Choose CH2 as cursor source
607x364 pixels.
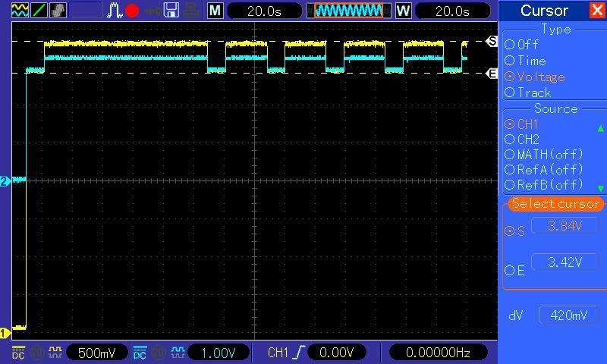tap(522, 140)
